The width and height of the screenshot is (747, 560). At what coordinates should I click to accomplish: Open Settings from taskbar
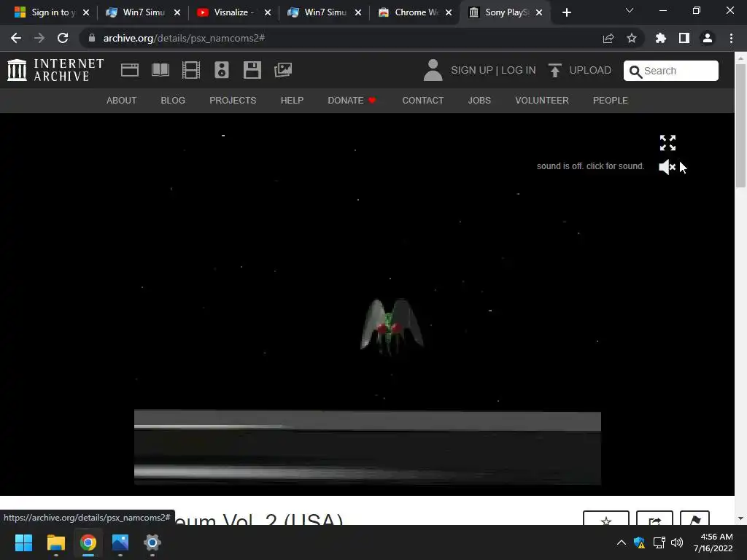[152, 542]
